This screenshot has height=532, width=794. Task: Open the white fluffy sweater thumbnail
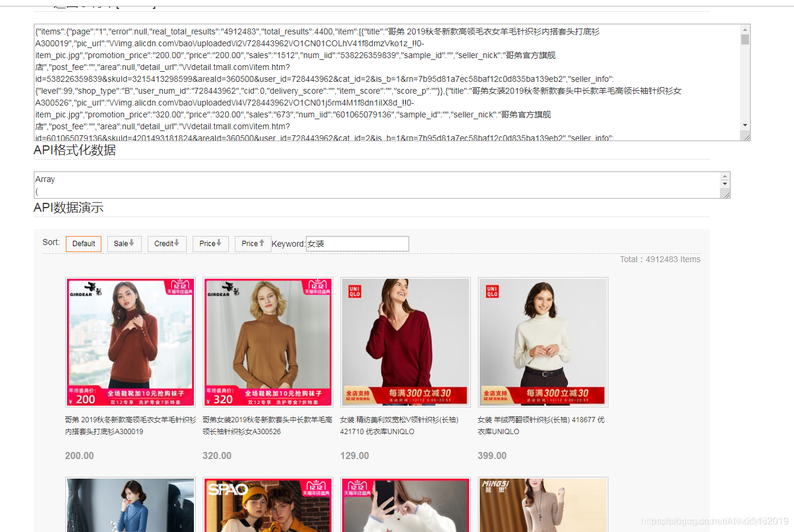406,504
